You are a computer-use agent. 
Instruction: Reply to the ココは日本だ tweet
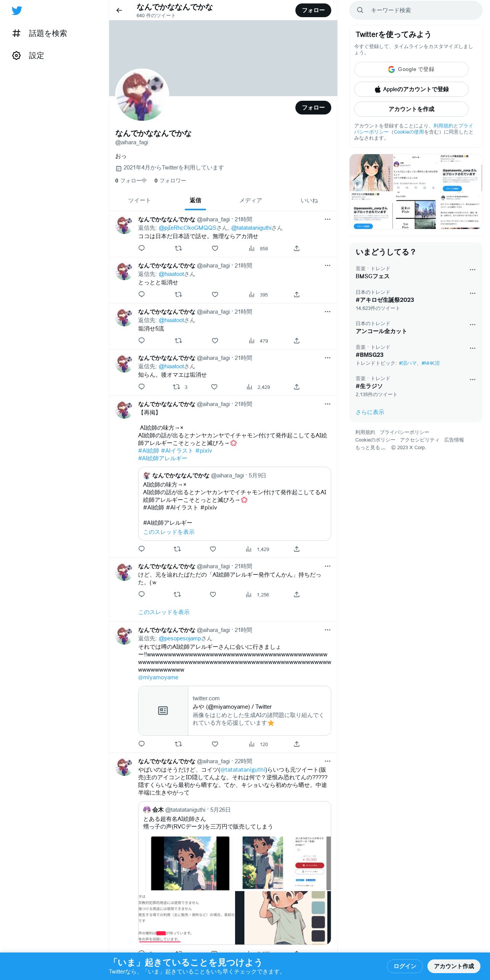coord(142,248)
